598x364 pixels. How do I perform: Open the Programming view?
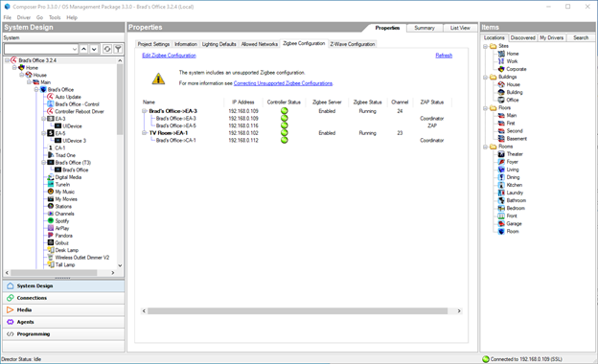[x=63, y=334]
